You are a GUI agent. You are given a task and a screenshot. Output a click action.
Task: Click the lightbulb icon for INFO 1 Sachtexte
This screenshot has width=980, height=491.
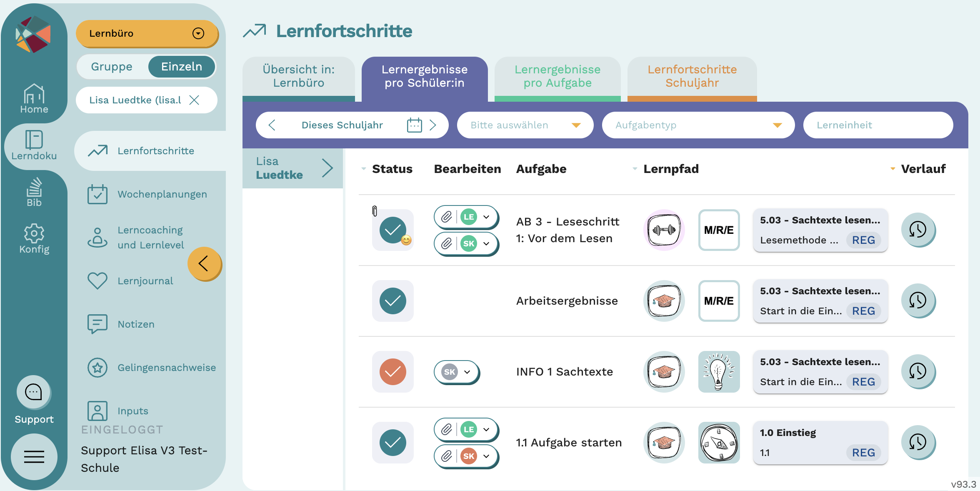point(719,371)
